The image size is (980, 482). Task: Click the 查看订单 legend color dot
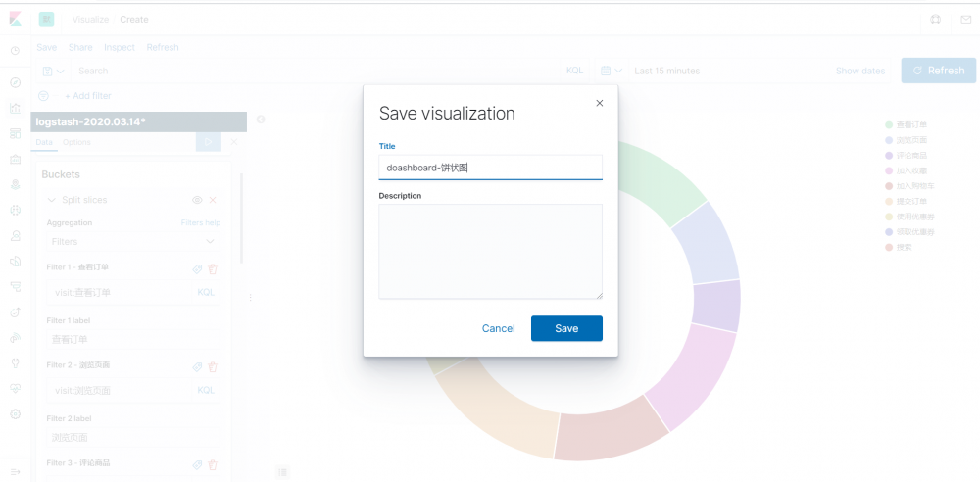coord(889,125)
